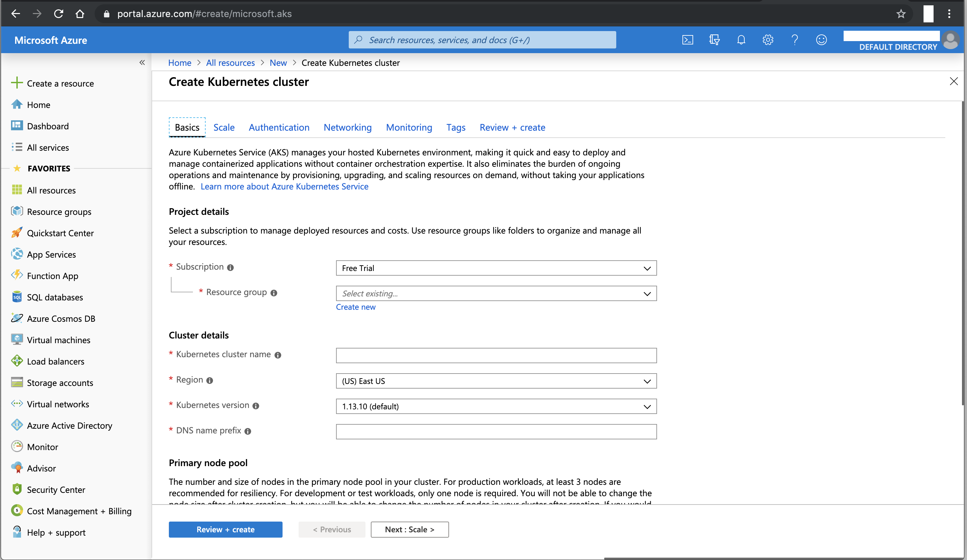Open the notifications bell
The width and height of the screenshot is (967, 560).
click(741, 39)
